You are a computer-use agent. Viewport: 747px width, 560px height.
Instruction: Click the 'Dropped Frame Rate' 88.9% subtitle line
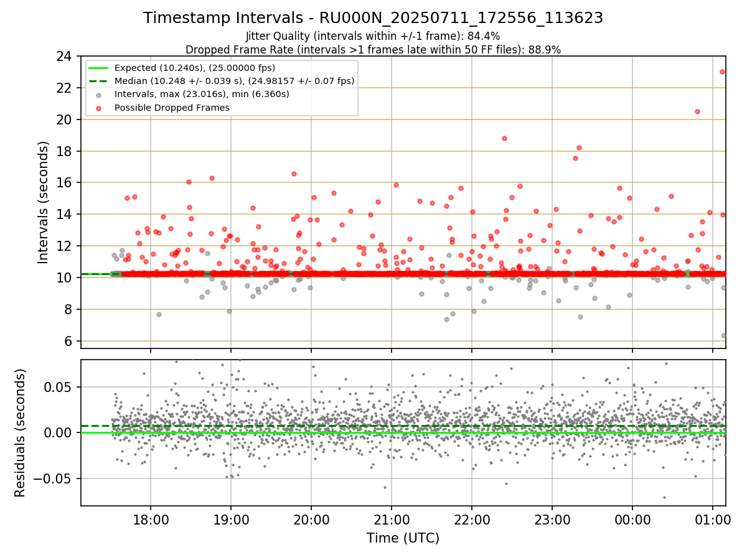pos(373,50)
